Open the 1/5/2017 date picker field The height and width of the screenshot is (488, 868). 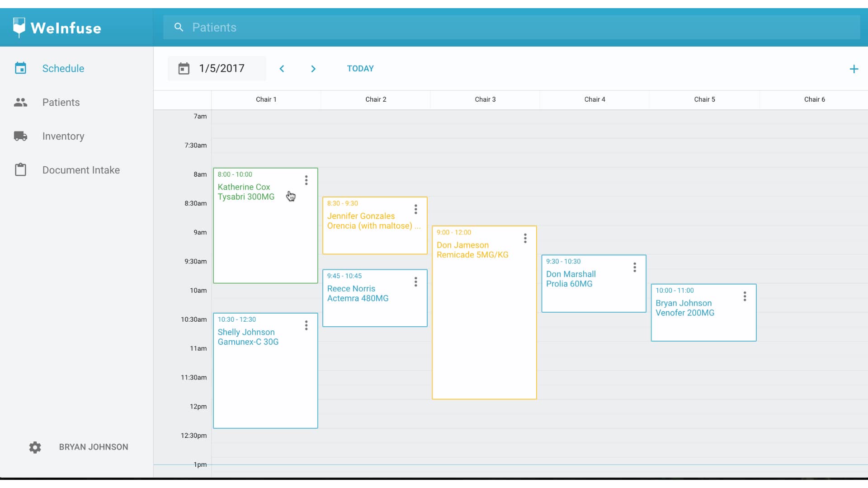[x=217, y=69]
